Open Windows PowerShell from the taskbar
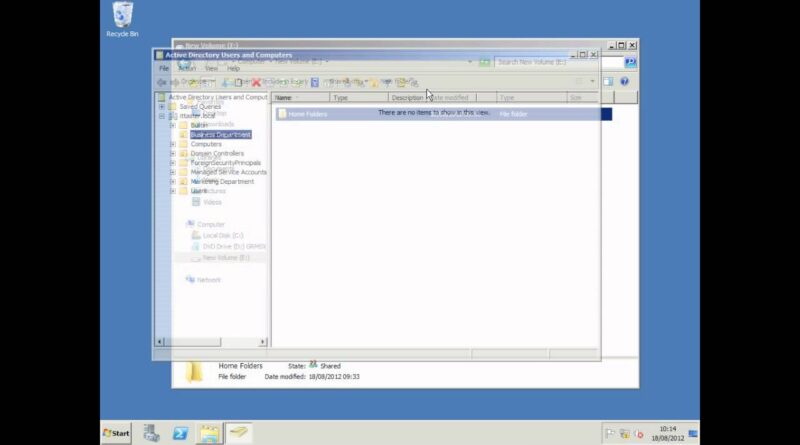 (180, 433)
